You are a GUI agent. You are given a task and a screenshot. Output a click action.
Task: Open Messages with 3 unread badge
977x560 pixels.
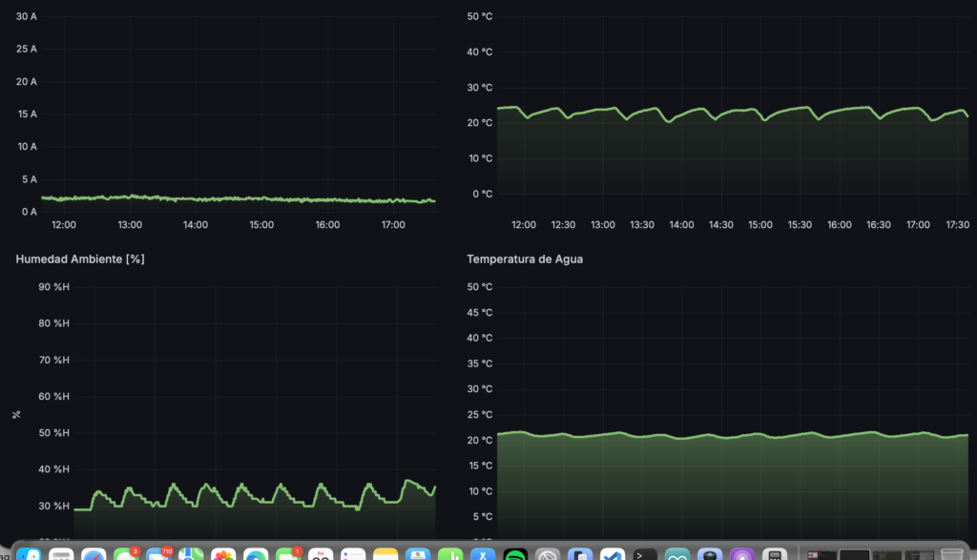click(x=127, y=553)
